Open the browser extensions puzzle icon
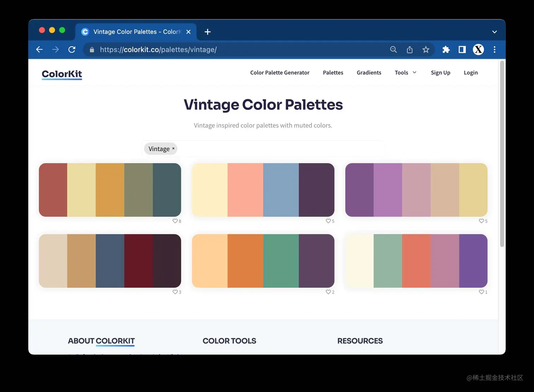Screen dimensions: 534x392 446,49
